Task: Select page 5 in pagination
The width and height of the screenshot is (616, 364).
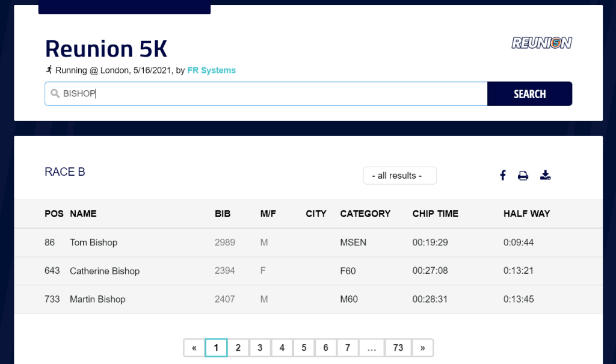Action: (x=304, y=348)
